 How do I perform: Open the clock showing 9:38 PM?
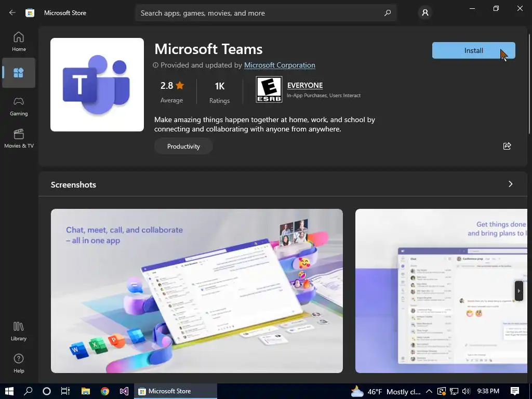pyautogui.click(x=488, y=391)
